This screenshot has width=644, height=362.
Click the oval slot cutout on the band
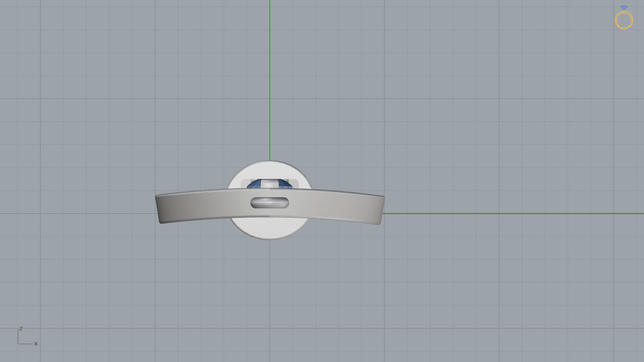(x=269, y=203)
